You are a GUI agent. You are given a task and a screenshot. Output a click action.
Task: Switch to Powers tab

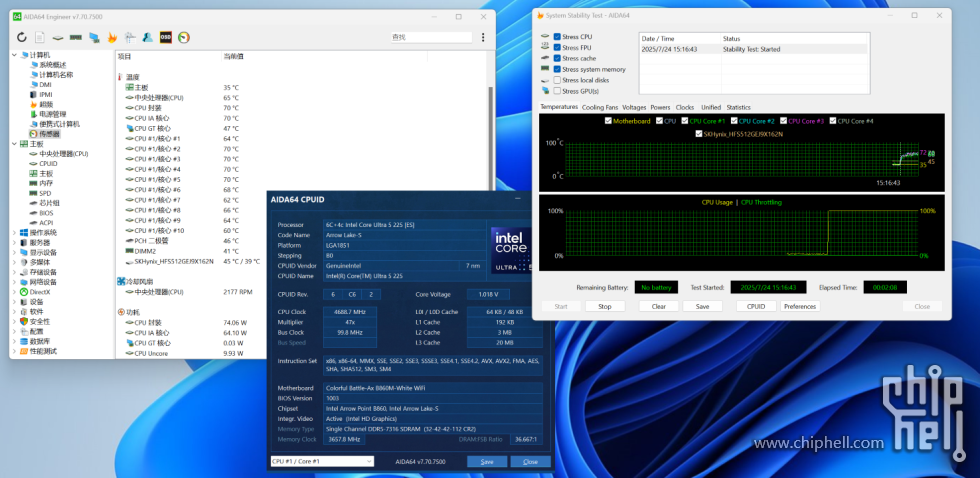pos(660,107)
